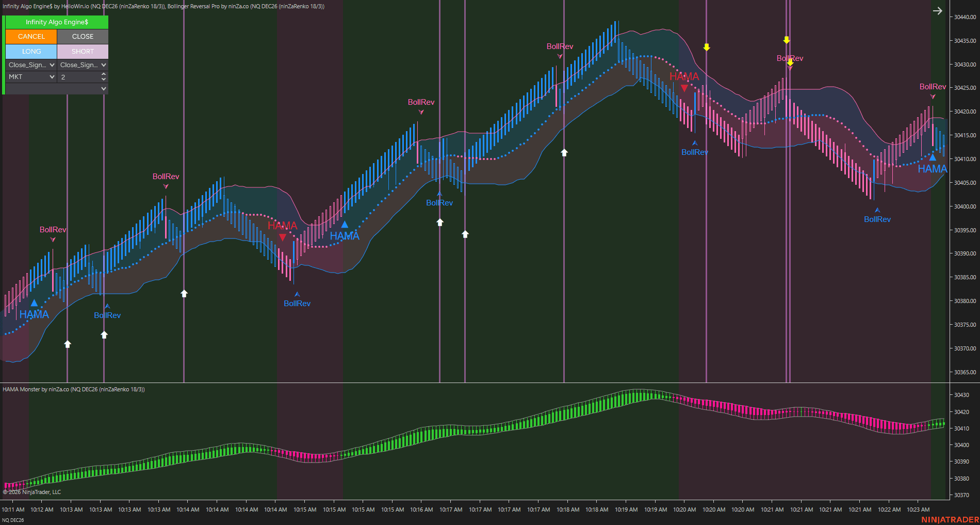
Task: Click the leftmost white up-arrow entry marker
Action: (68, 344)
